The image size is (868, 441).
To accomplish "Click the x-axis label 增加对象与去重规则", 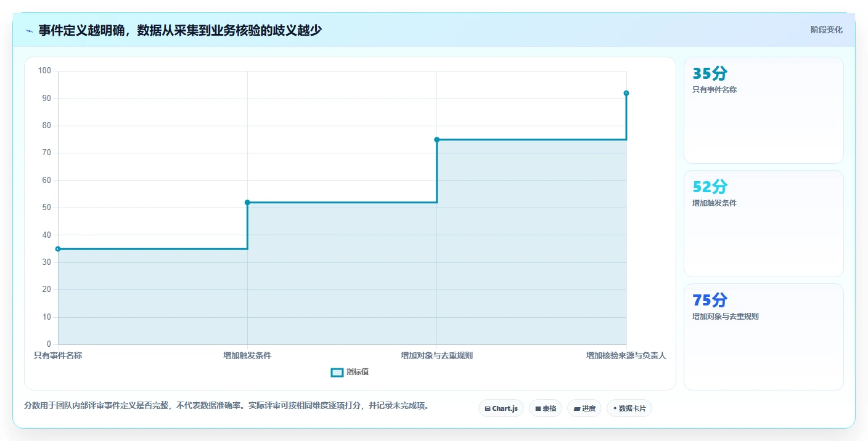I will pos(437,355).
